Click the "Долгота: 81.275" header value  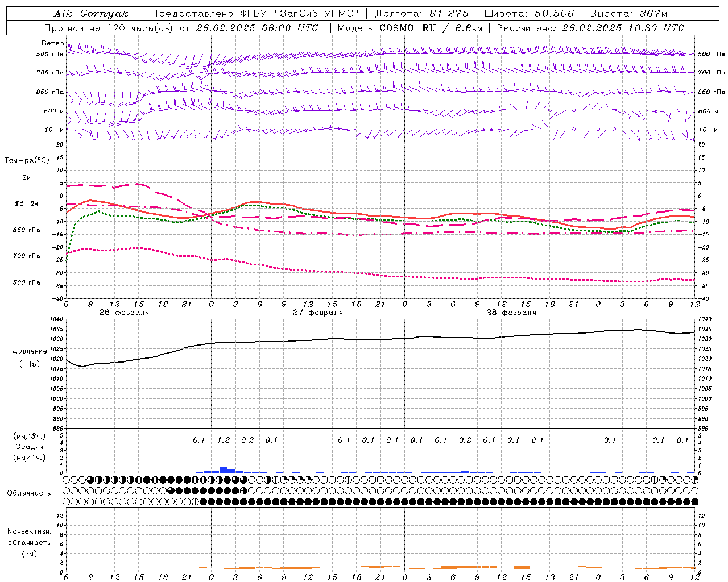pos(422,14)
